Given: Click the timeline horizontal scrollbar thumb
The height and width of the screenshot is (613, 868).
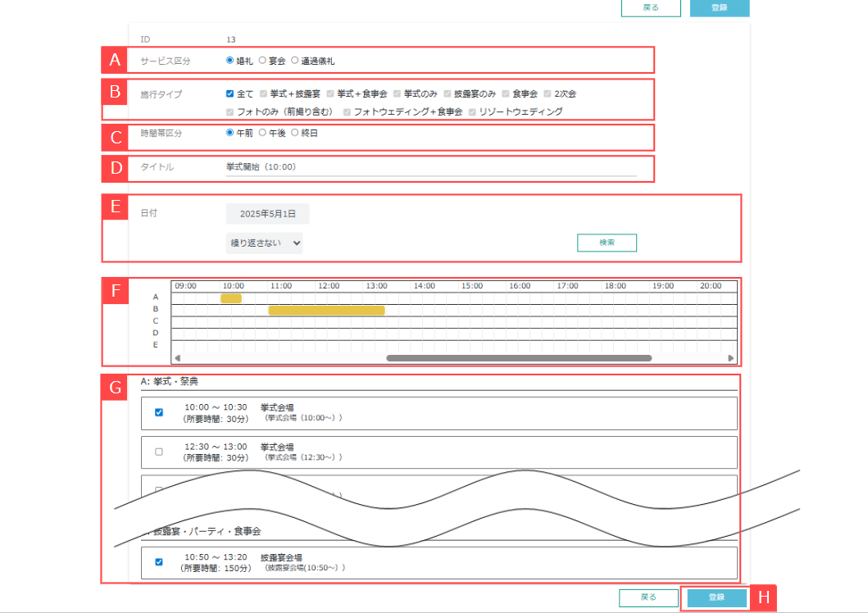Looking at the screenshot, I should (518, 358).
